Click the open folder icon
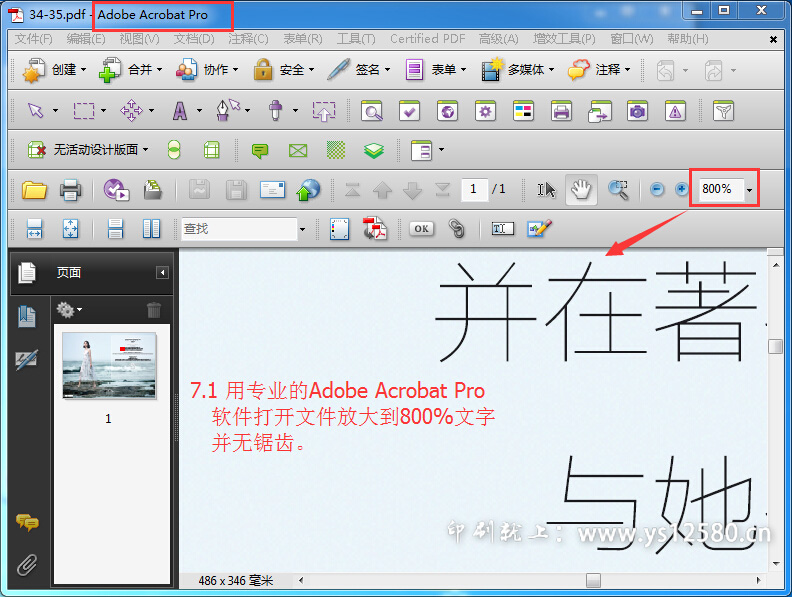 pyautogui.click(x=35, y=189)
